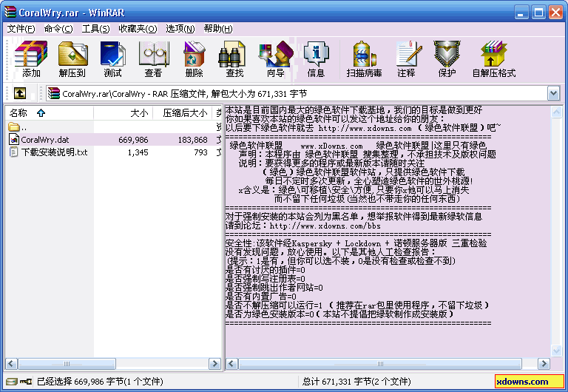Click the WinRAR title bar application icon
The height and width of the screenshot is (392, 568).
[x=10, y=12]
